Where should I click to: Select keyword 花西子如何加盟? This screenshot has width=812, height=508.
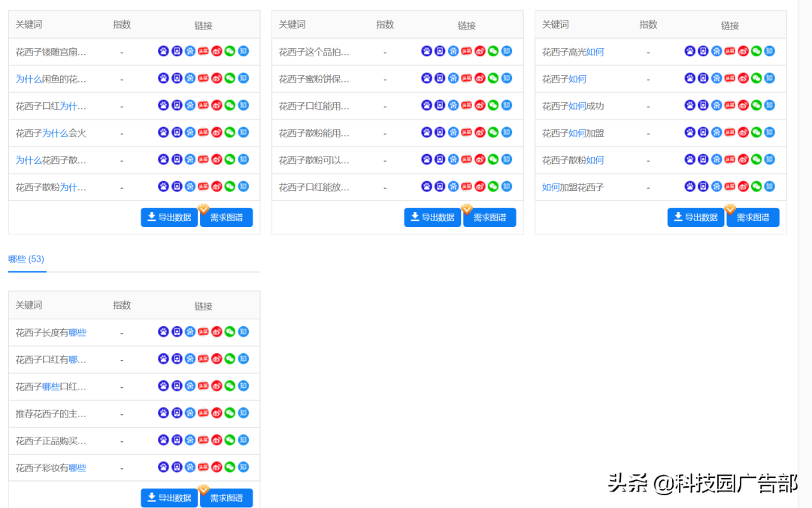573,133
